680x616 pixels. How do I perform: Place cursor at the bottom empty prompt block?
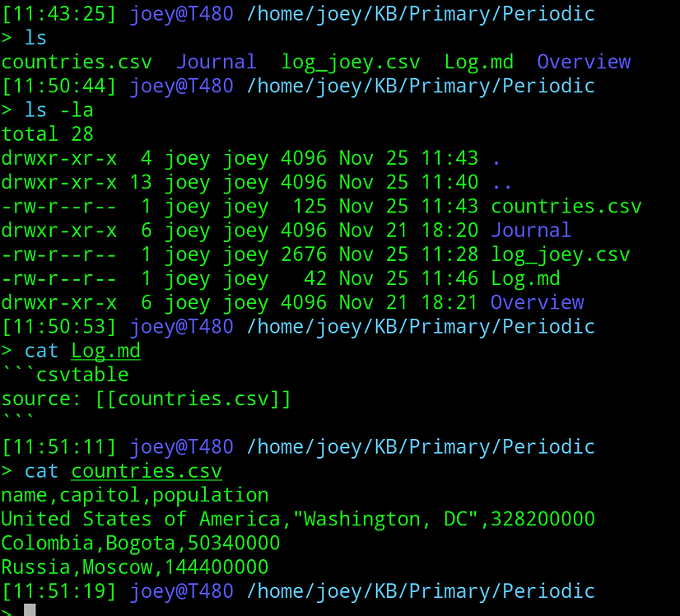30,609
